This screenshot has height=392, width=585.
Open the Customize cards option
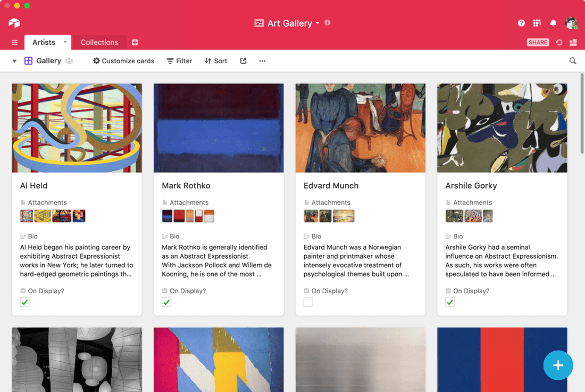coord(123,61)
